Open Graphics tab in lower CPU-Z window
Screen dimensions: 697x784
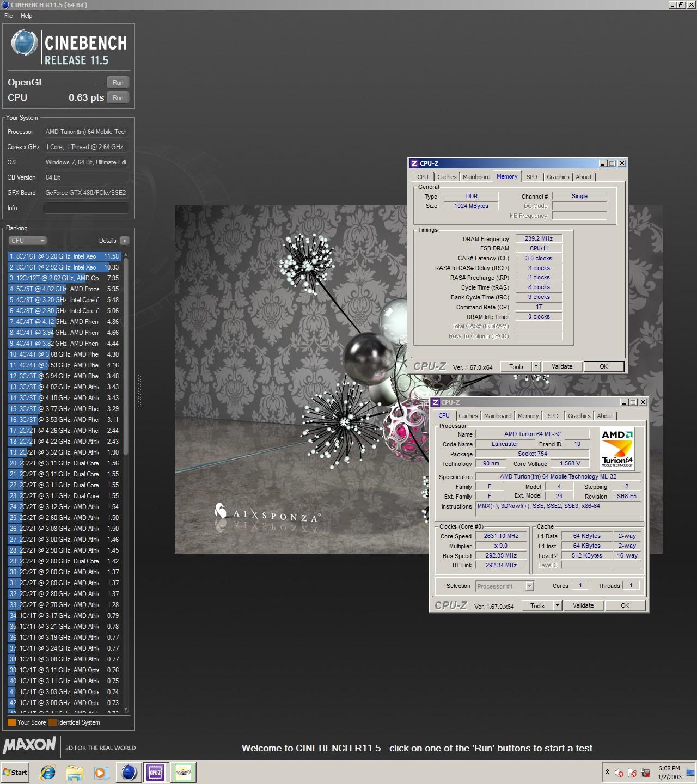579,416
